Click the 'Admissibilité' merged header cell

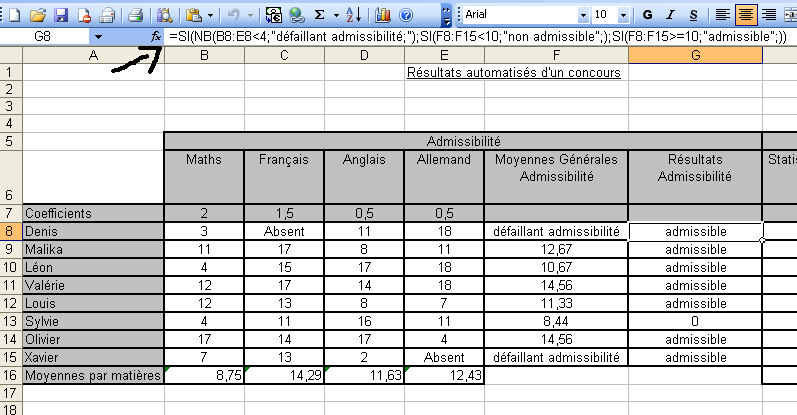point(463,141)
